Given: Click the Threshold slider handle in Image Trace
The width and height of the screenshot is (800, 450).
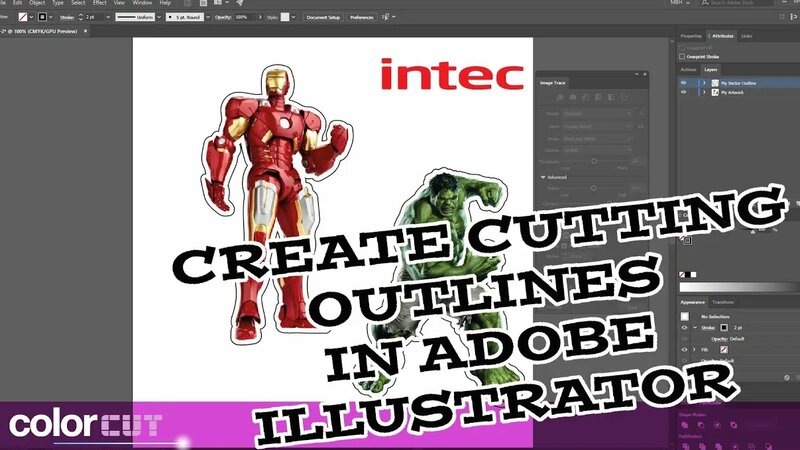Looking at the screenshot, I should point(594,161).
